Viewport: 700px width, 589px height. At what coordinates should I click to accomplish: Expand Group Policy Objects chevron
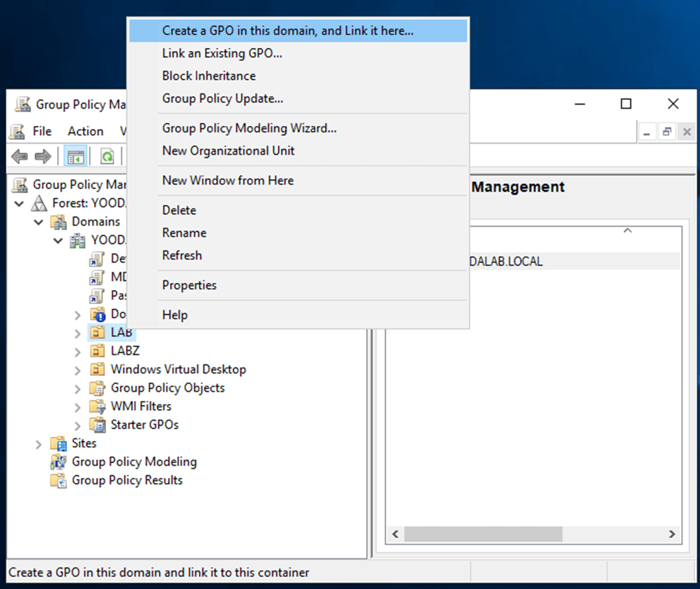(x=77, y=389)
